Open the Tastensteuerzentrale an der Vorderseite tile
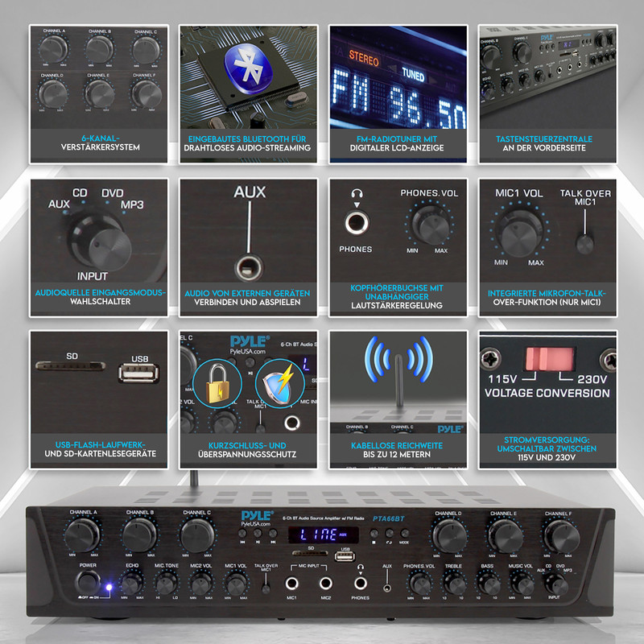This screenshot has width=644, height=644. click(x=547, y=93)
